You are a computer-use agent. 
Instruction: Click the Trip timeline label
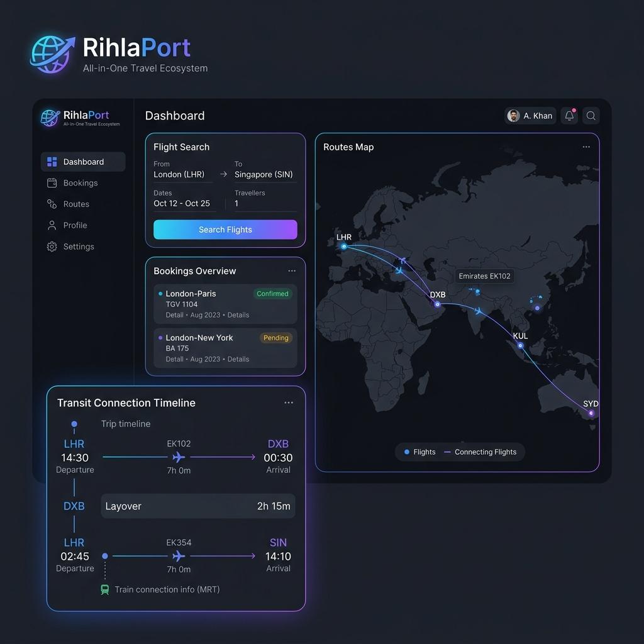tap(126, 424)
